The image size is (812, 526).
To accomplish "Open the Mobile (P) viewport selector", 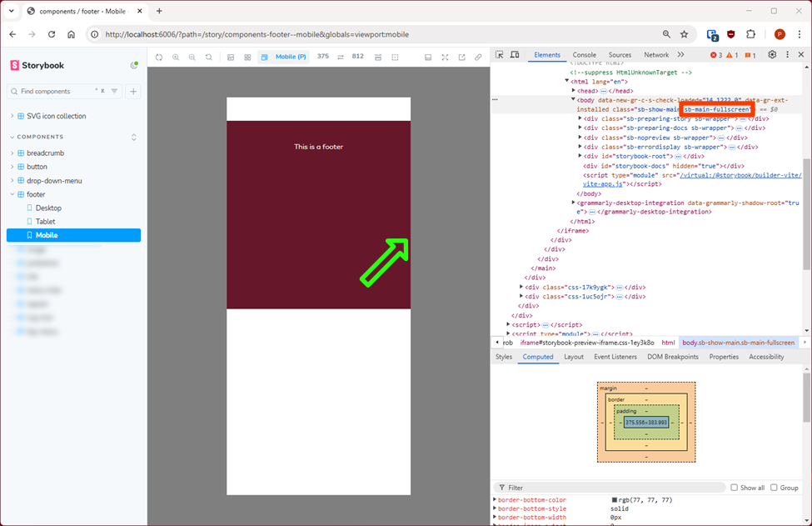I will 284,57.
